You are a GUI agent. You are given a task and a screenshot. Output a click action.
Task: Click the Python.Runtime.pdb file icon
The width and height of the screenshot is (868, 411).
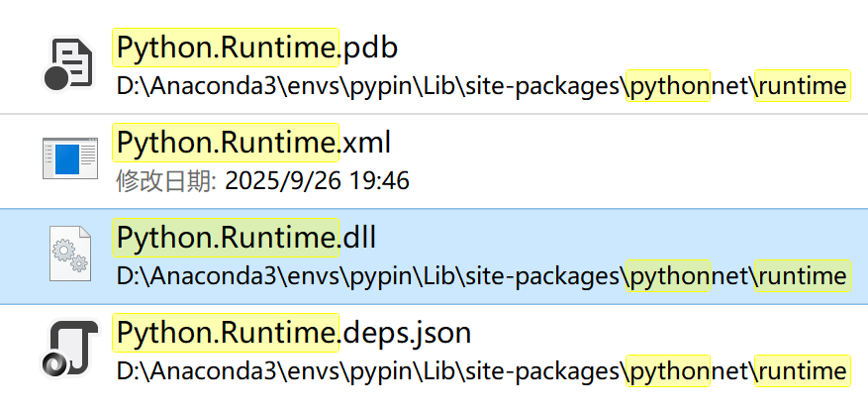tap(70, 65)
